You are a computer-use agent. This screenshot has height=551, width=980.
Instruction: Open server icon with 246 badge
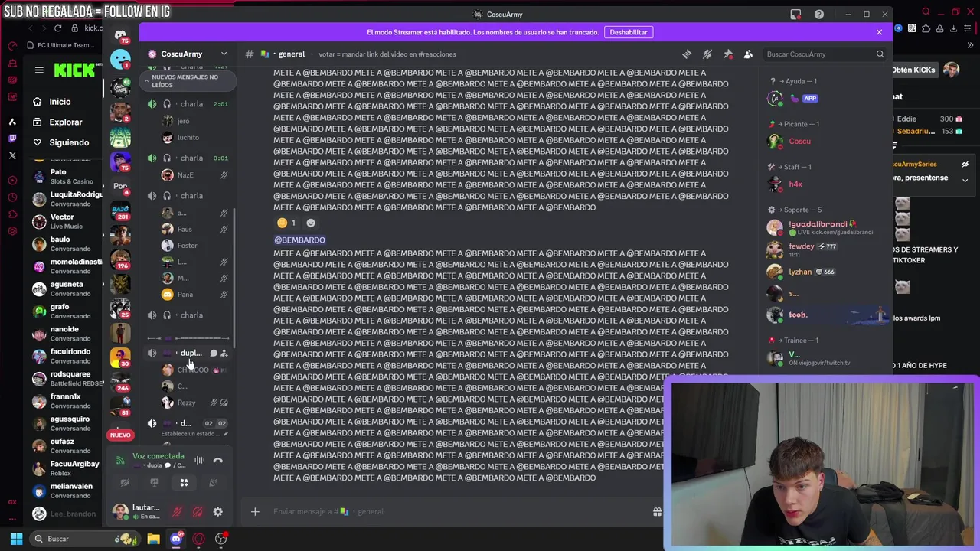click(120, 381)
